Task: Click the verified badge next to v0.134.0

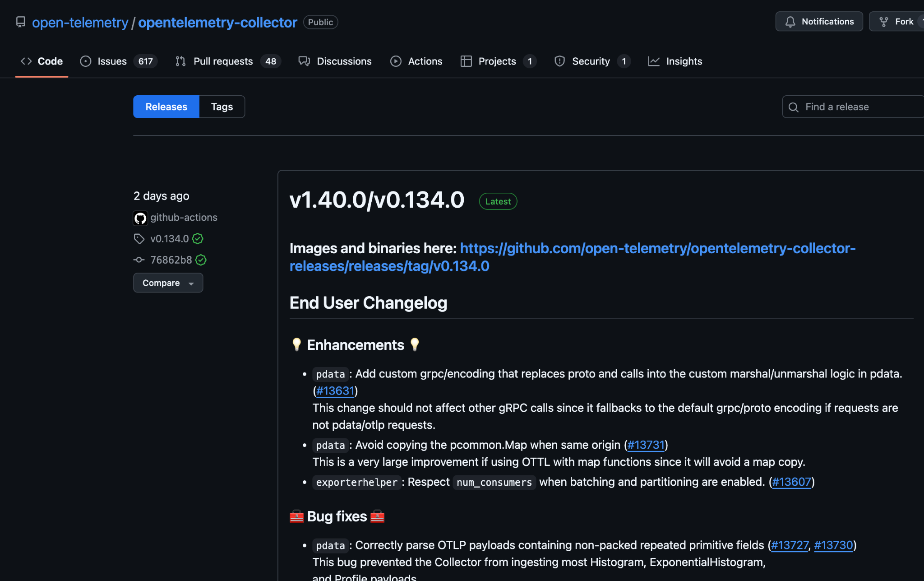Action: (x=198, y=239)
